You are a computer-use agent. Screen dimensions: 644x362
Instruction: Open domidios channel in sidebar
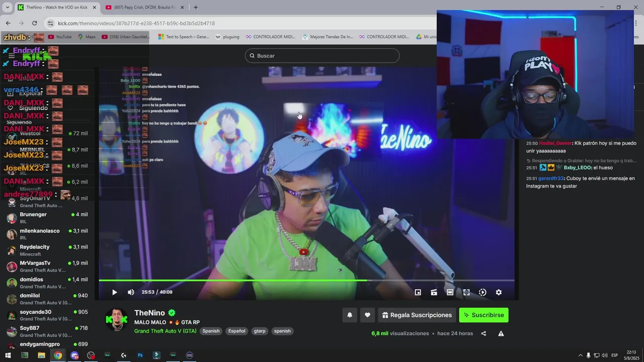point(47,283)
